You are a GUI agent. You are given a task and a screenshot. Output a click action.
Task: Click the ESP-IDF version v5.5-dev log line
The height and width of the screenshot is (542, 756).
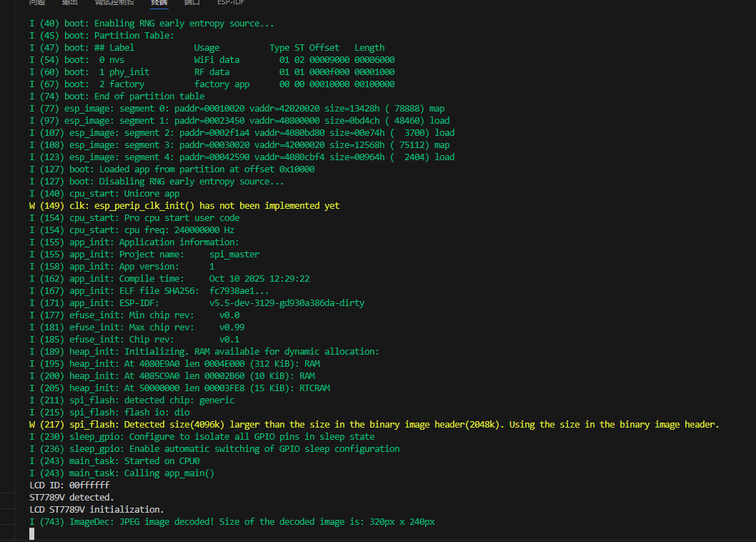click(197, 302)
